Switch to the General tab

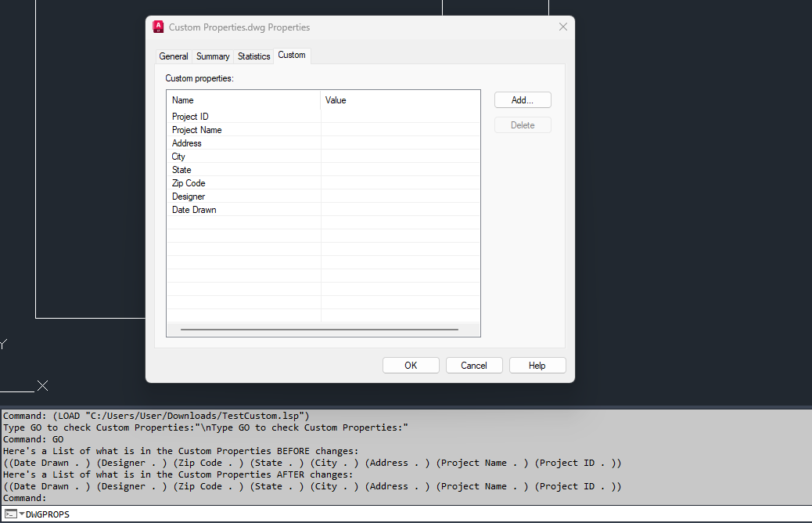(173, 56)
